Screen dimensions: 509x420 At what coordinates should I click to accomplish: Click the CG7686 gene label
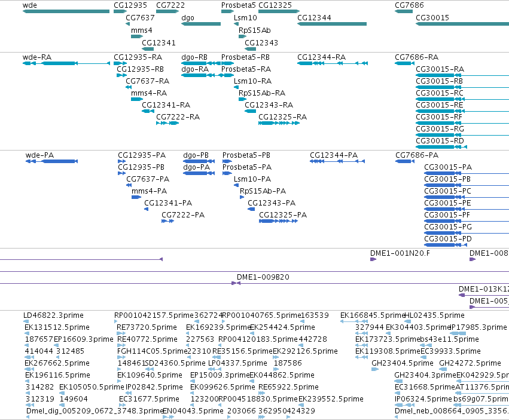[x=409, y=5]
